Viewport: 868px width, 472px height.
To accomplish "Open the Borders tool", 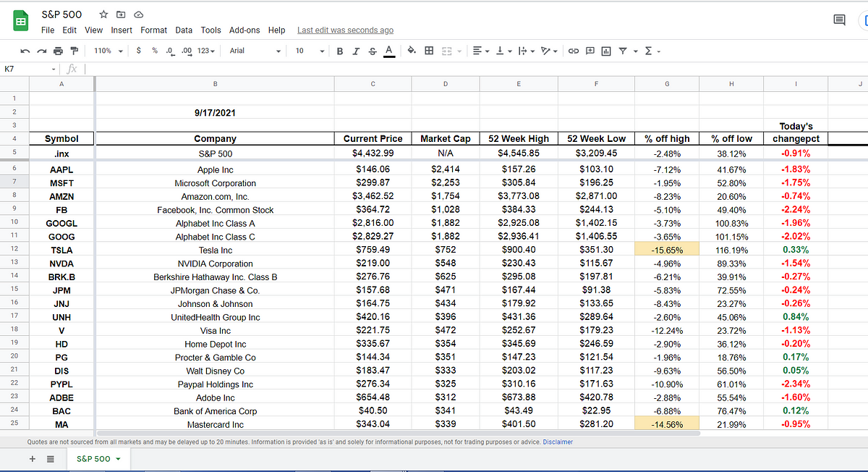I will click(x=429, y=51).
